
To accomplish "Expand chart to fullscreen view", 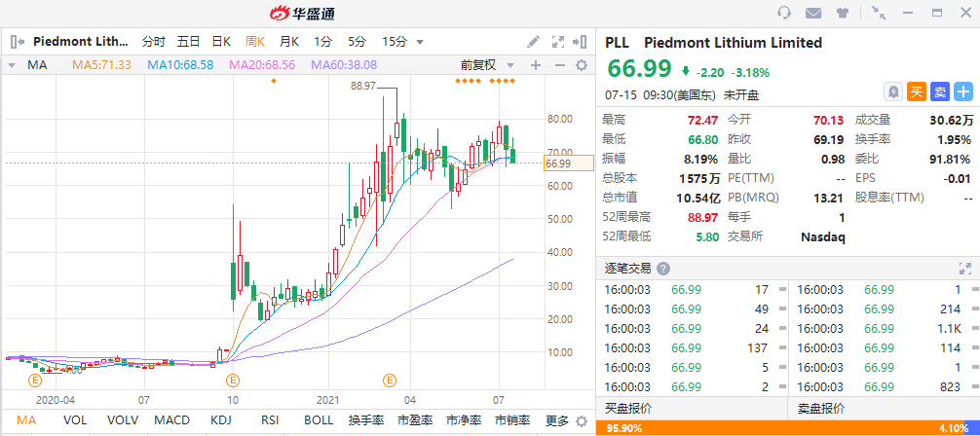I will (x=558, y=42).
